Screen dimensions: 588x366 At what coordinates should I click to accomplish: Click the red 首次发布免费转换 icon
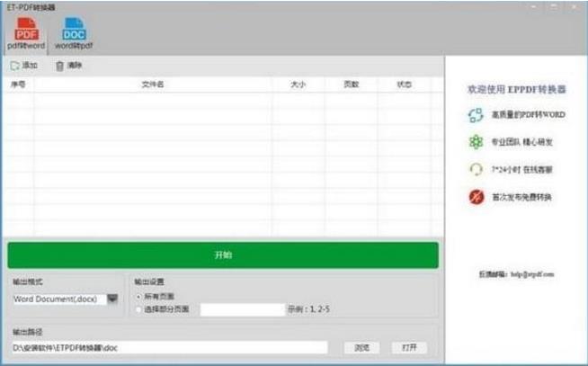click(x=476, y=197)
